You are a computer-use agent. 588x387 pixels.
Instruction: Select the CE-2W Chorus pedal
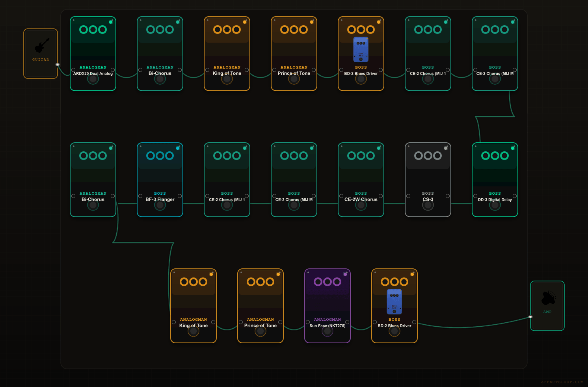[x=361, y=179]
